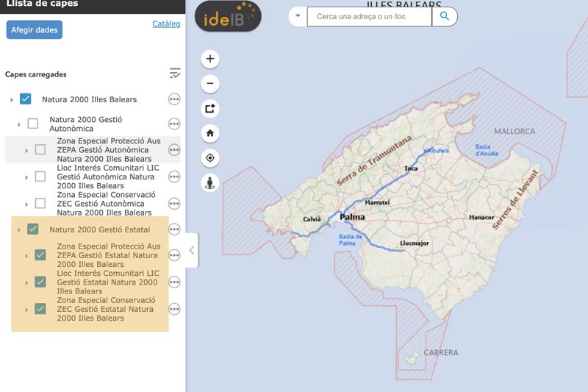Expand the Natura 2000 Gestió Autonòmica group
Image resolution: width=588 pixels, height=392 pixels.
coord(19,124)
